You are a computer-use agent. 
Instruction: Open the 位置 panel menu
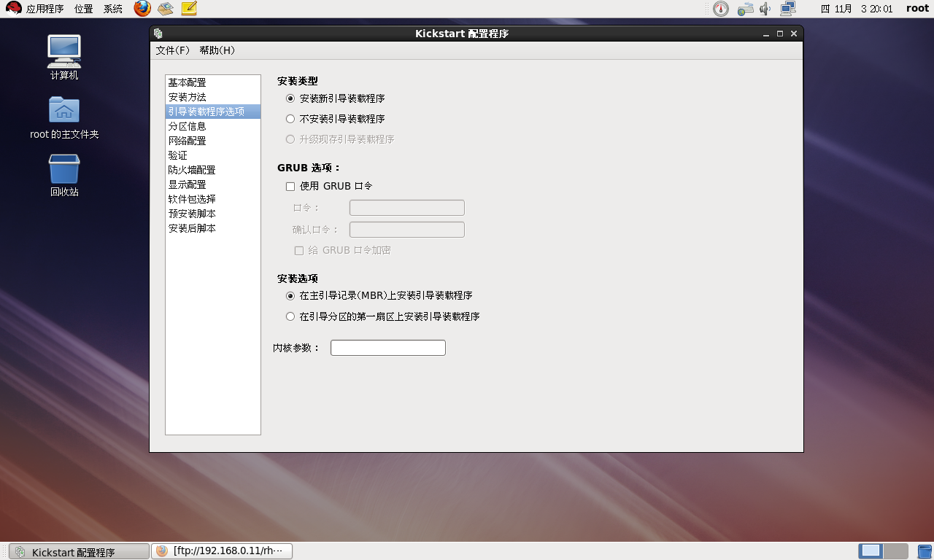pyautogui.click(x=83, y=9)
